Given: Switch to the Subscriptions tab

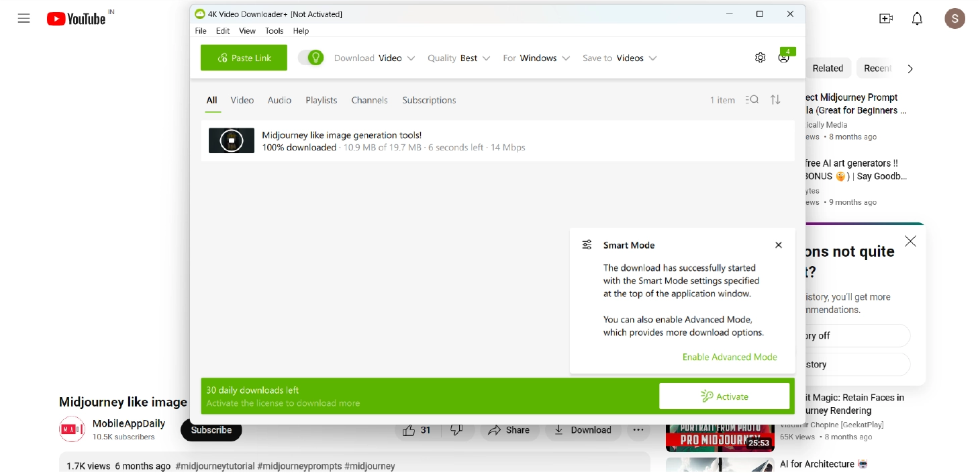Looking at the screenshot, I should click(x=429, y=100).
